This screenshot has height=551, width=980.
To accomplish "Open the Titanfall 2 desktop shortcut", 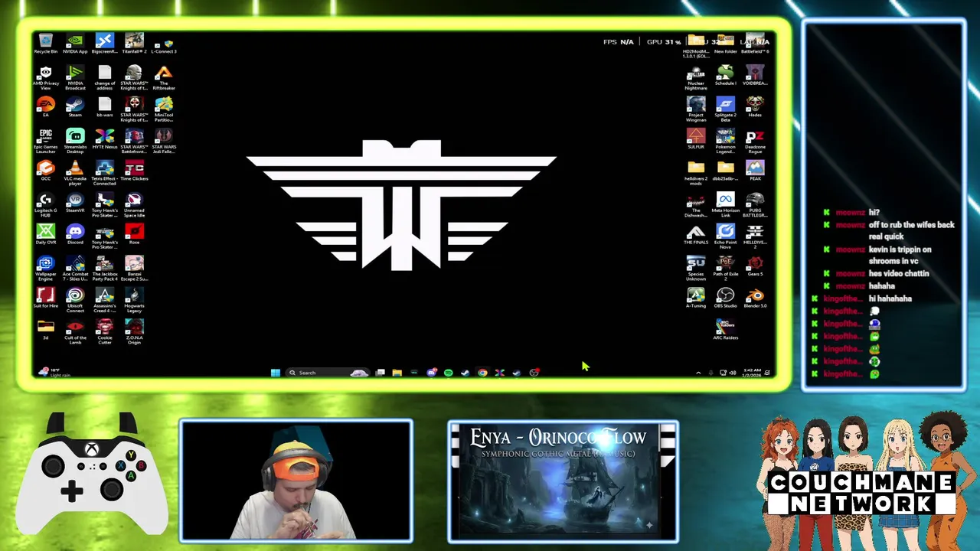I will [134, 43].
